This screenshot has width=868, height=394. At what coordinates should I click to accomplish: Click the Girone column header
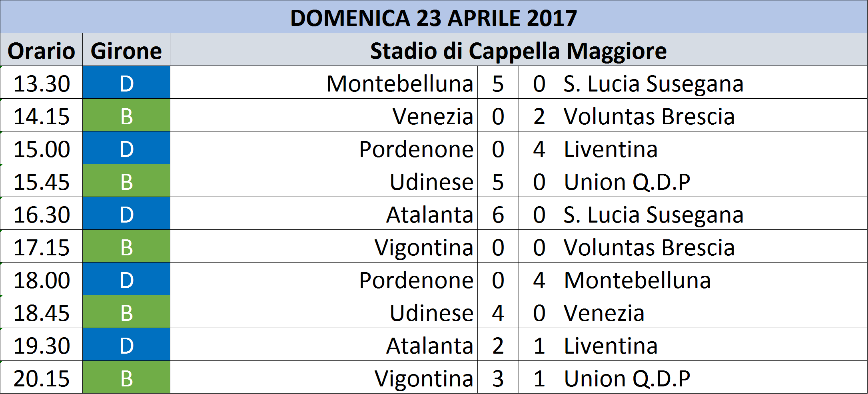click(x=126, y=50)
